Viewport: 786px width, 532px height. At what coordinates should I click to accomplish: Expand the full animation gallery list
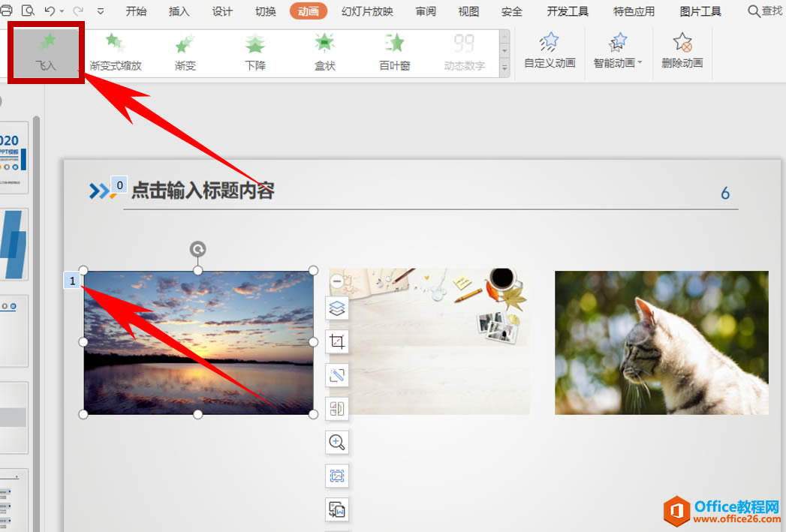[x=504, y=67]
